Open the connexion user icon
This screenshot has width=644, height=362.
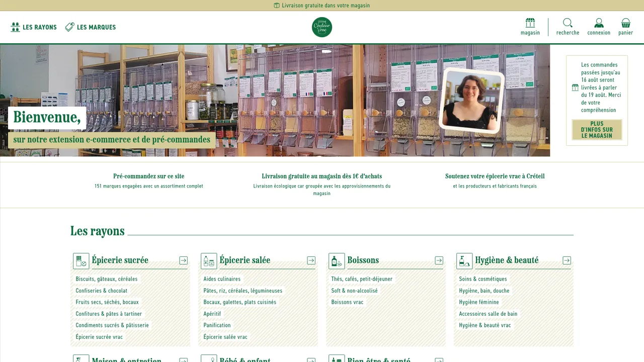click(599, 23)
